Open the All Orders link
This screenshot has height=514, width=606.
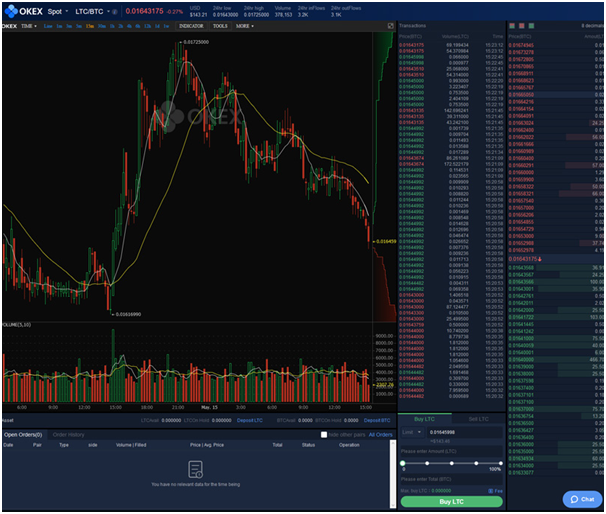(380, 435)
